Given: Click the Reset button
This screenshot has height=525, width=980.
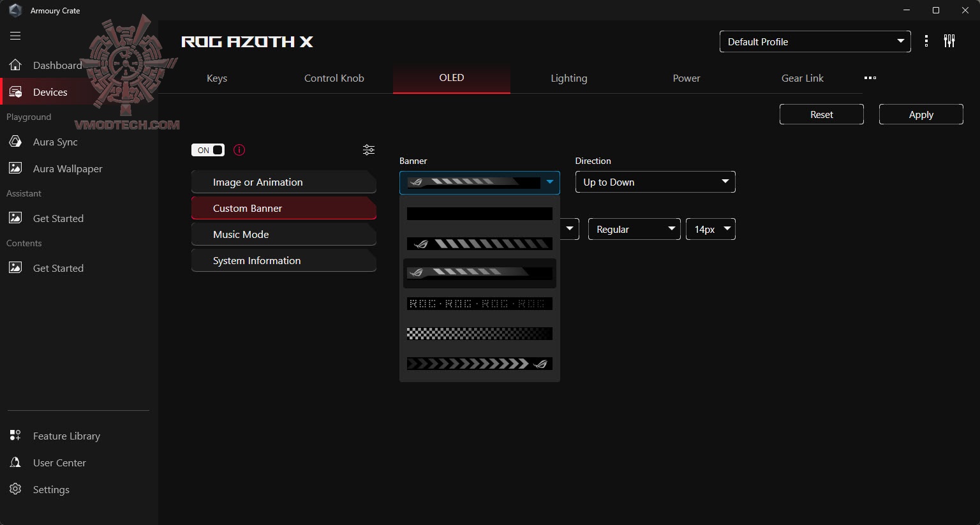Looking at the screenshot, I should (822, 114).
